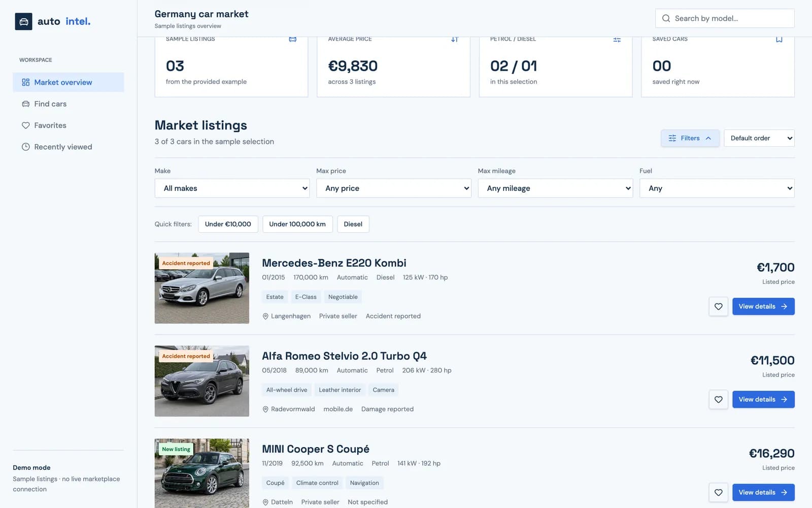Click the Average Price sort arrows icon
This screenshot has width=812, height=508.
455,39
